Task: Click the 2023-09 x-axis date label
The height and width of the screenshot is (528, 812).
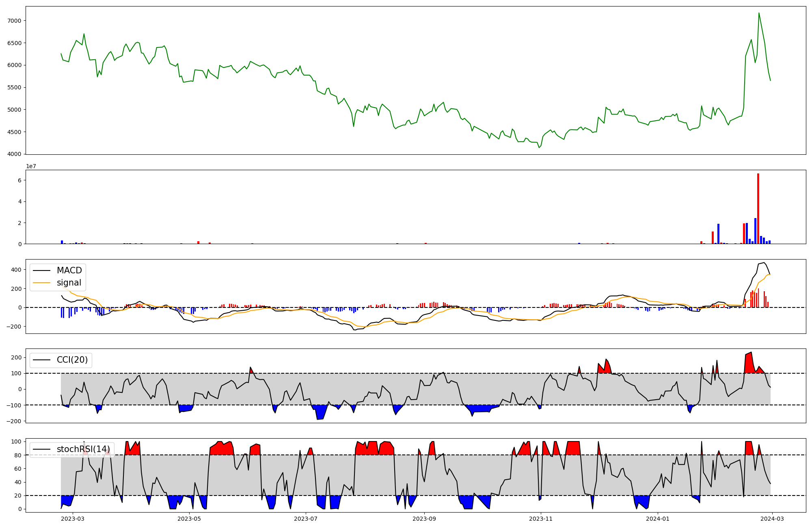Action: tap(425, 519)
